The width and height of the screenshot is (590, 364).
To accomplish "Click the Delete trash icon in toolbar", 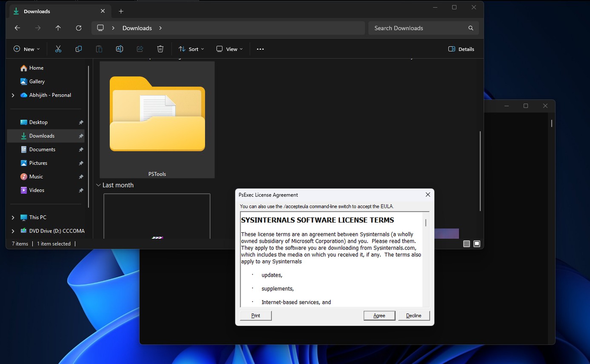I will click(160, 49).
